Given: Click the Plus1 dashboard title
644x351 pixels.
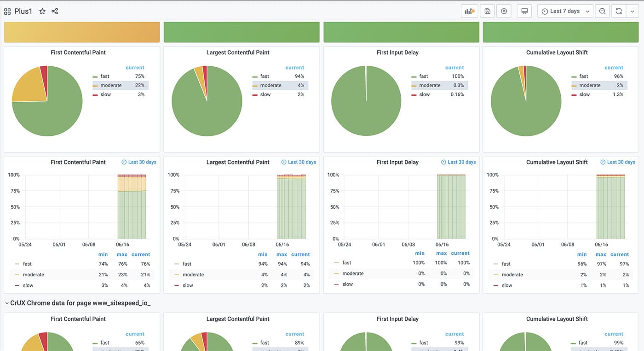Looking at the screenshot, I should click(x=23, y=11).
